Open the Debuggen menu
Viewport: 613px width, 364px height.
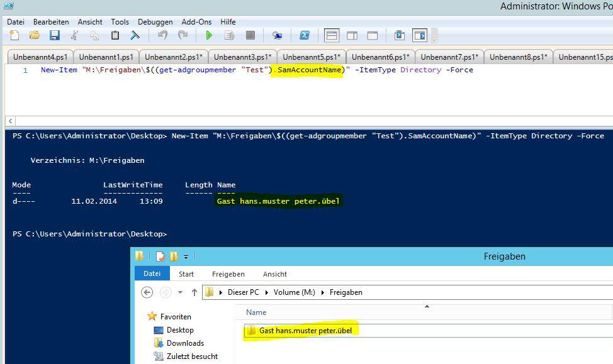tap(155, 22)
